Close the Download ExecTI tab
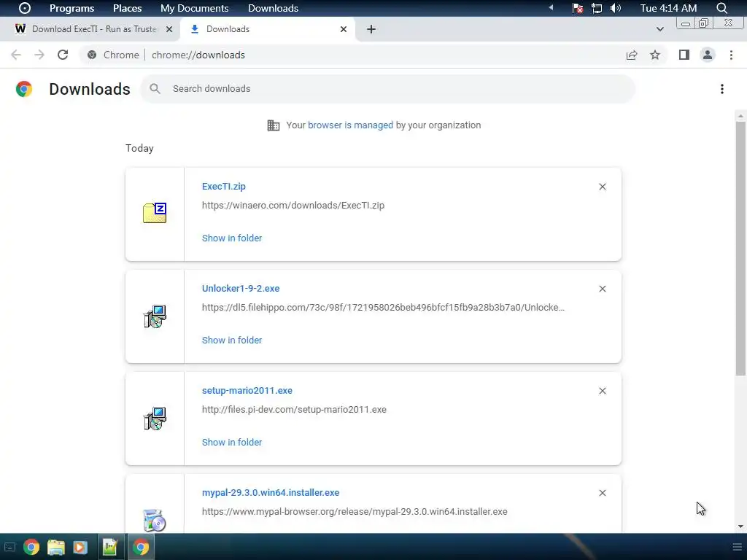The height and width of the screenshot is (560, 747). [x=169, y=29]
